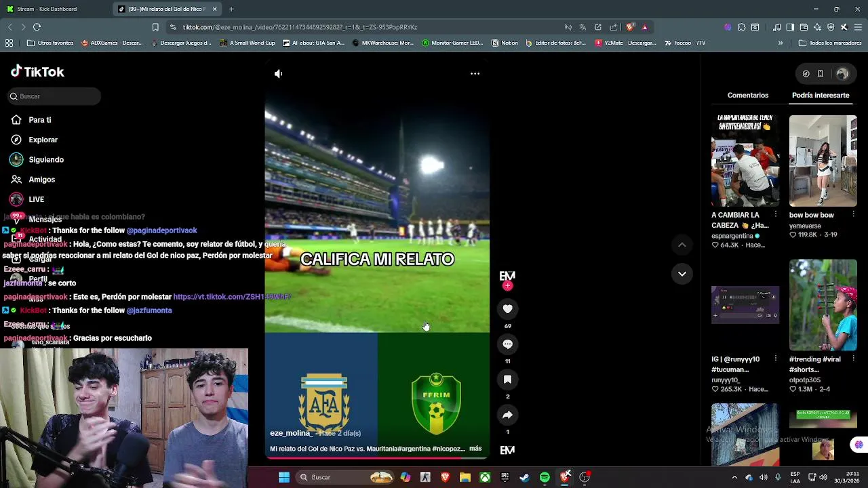This screenshot has width=868, height=488.
Task: Save the video with the bookmark icon
Action: coord(507,380)
